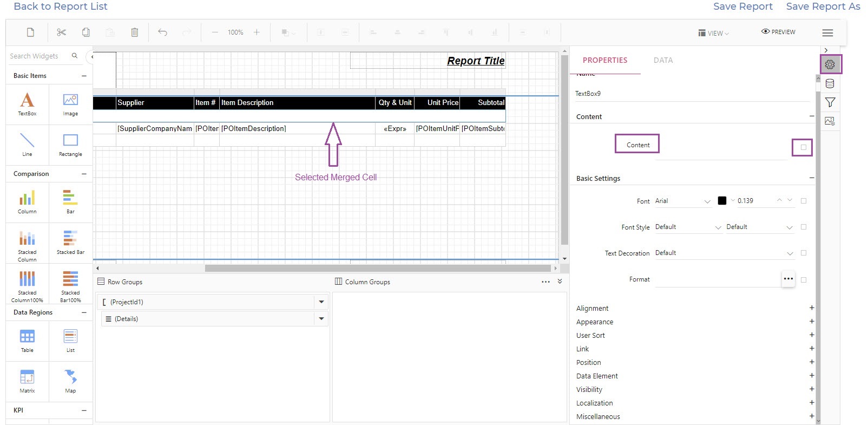
Task: Switch to the PROPERTIES tab
Action: (x=605, y=60)
